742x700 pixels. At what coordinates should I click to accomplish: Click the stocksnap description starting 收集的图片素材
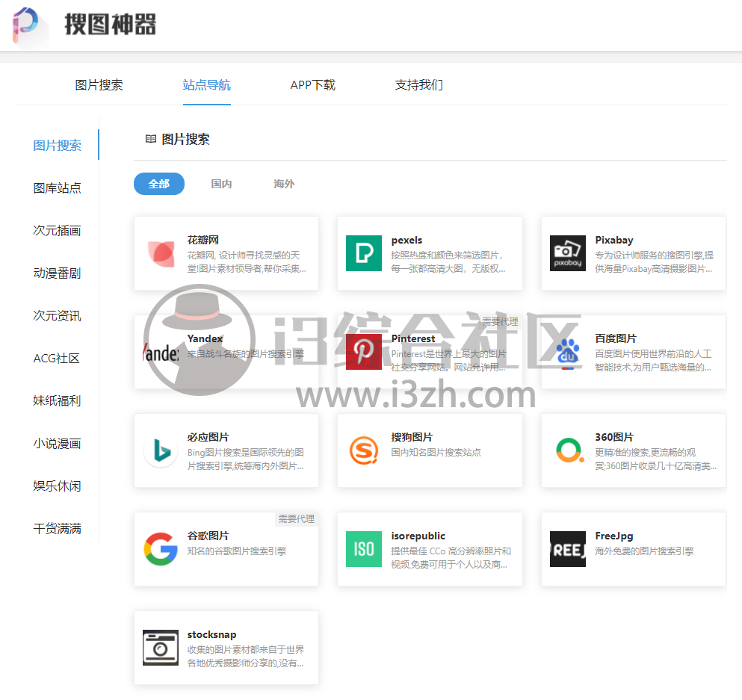point(246,657)
